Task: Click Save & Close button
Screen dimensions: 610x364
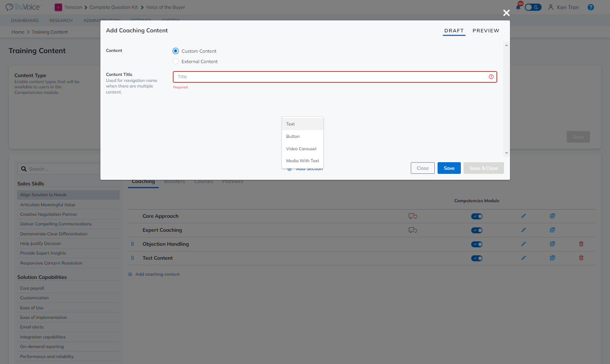Action: click(484, 168)
